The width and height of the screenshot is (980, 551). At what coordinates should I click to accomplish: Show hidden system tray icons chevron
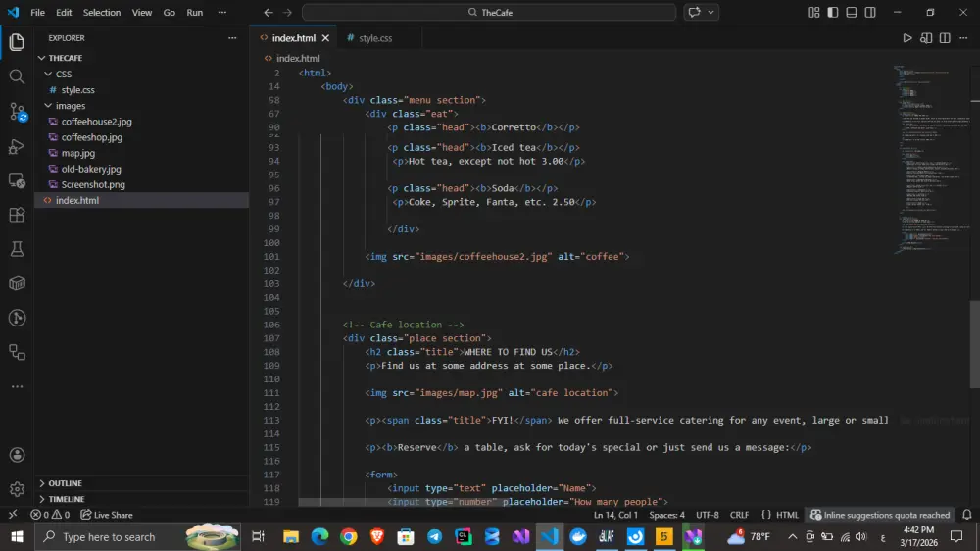tap(792, 536)
